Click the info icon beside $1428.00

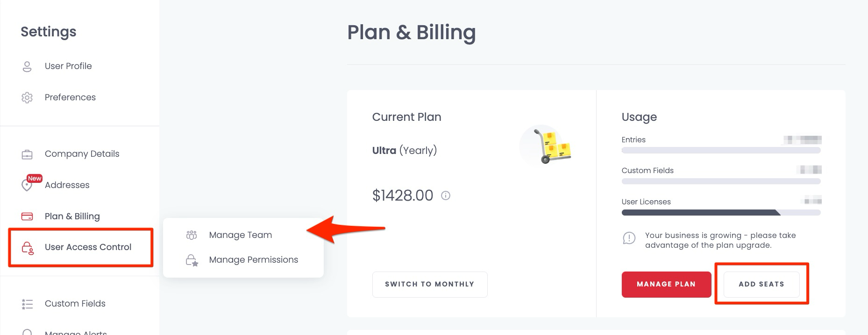(x=446, y=195)
